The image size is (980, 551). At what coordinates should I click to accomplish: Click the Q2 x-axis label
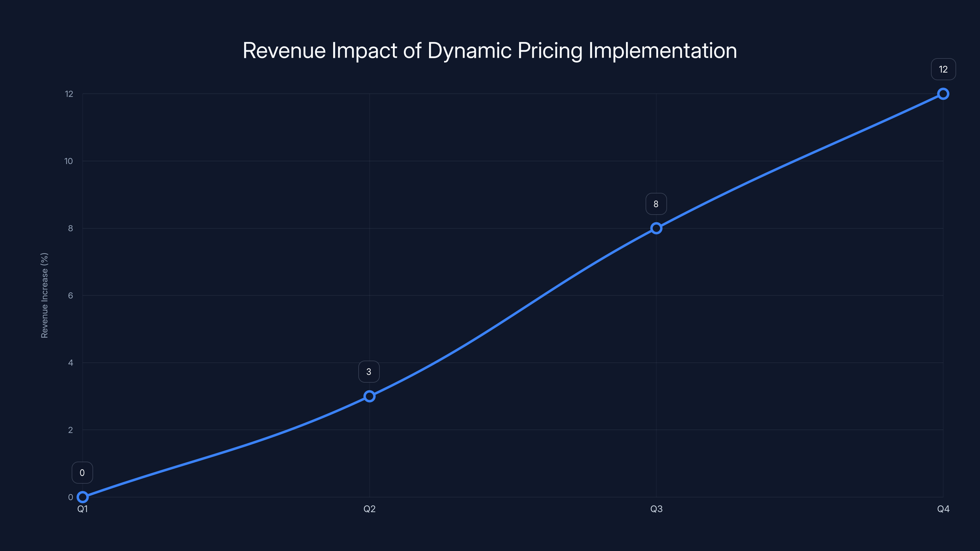(369, 509)
